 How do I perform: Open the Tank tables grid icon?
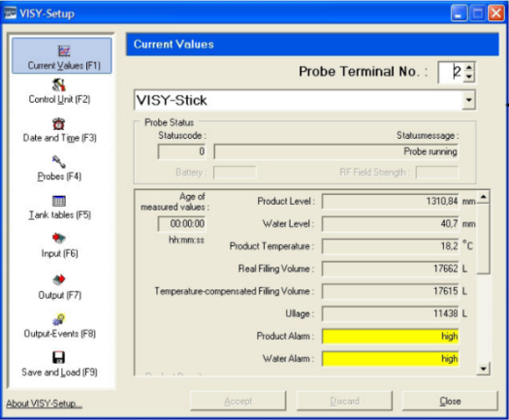tap(59, 201)
